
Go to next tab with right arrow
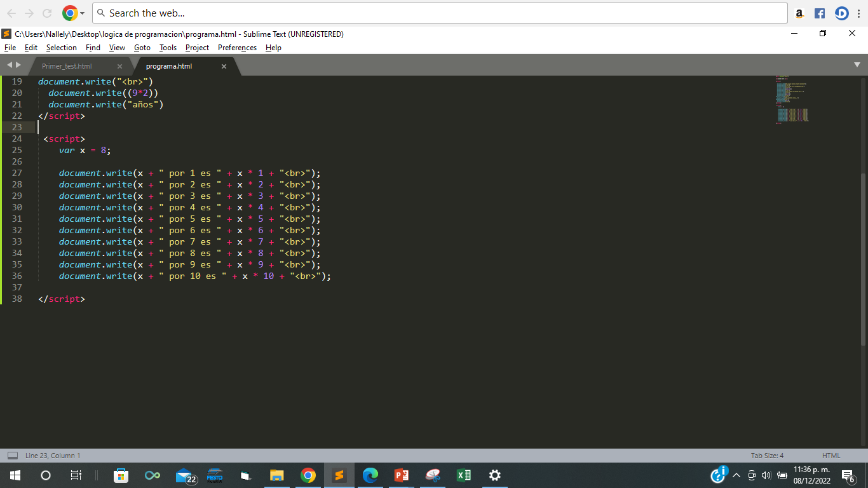tap(18, 65)
